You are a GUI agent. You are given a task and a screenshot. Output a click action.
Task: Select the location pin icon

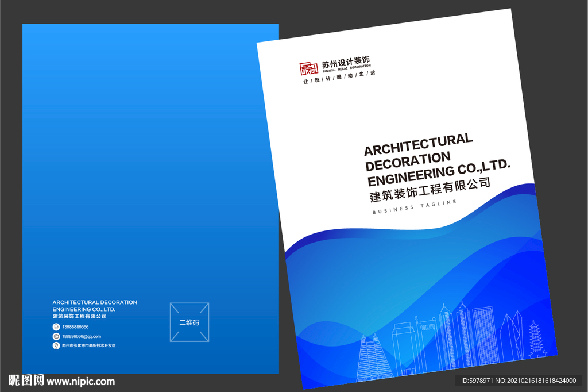(x=56, y=345)
